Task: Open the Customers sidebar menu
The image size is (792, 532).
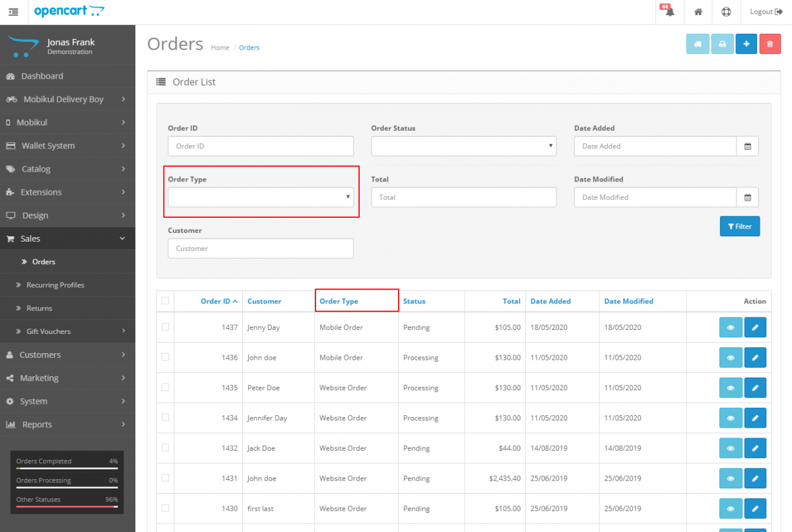Action: pyautogui.click(x=67, y=354)
